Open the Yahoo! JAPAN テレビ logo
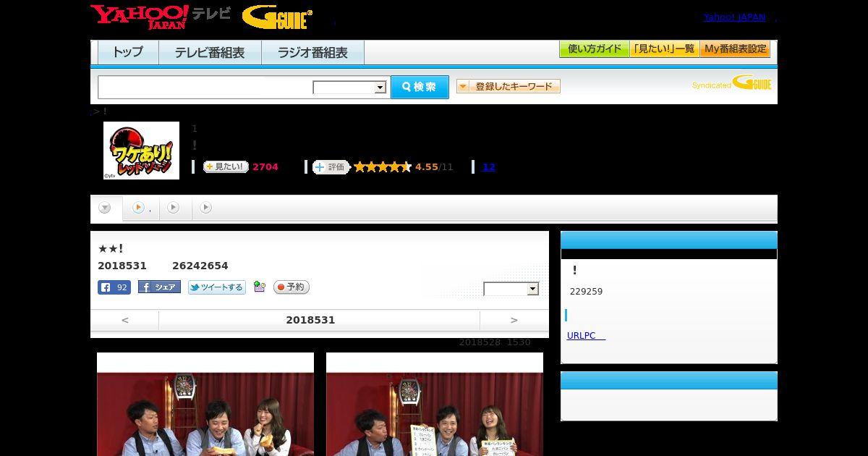 tap(161, 17)
